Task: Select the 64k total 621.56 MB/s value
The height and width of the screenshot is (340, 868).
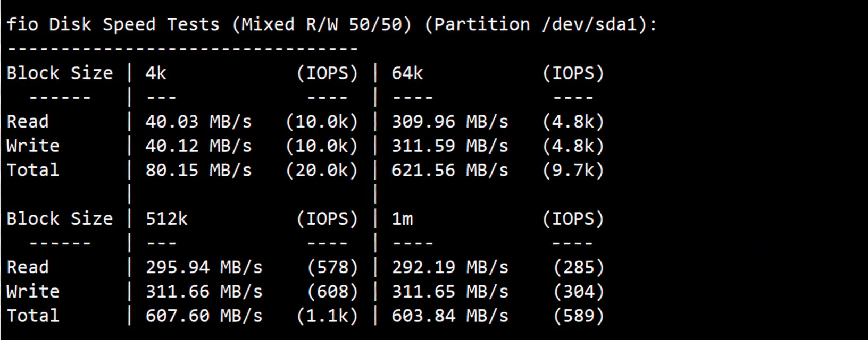Action: coord(450,170)
